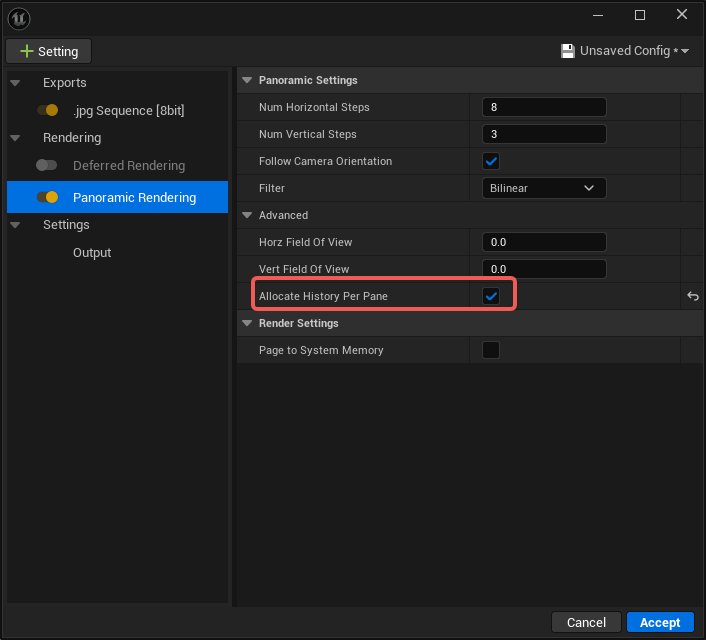Click the Panoramic Settings header text
706x640 pixels.
[x=308, y=80]
